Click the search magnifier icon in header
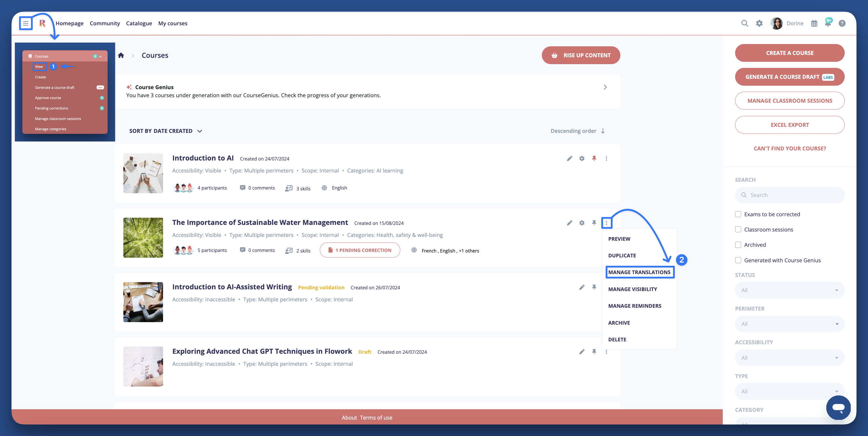Screen dimensions: 868x436 point(744,23)
